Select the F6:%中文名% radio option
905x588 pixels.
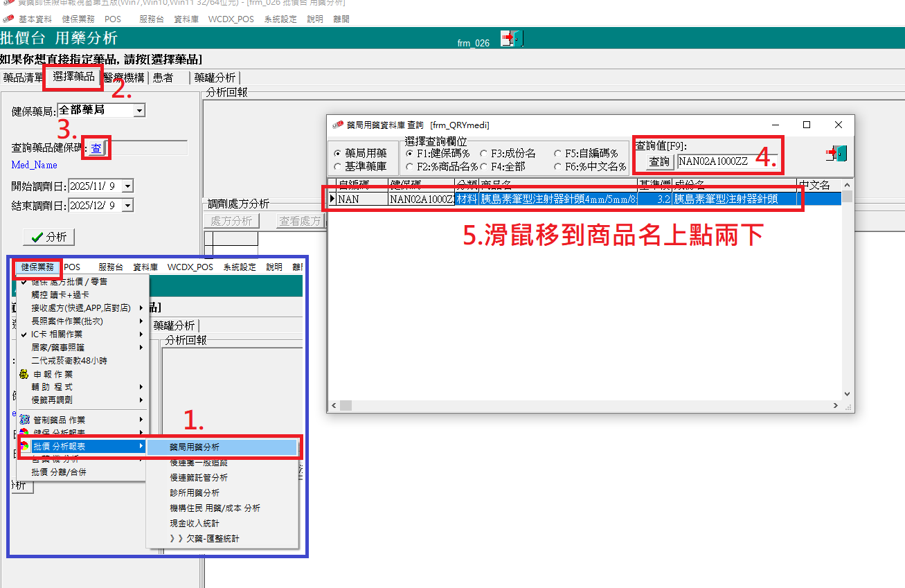[x=558, y=166]
